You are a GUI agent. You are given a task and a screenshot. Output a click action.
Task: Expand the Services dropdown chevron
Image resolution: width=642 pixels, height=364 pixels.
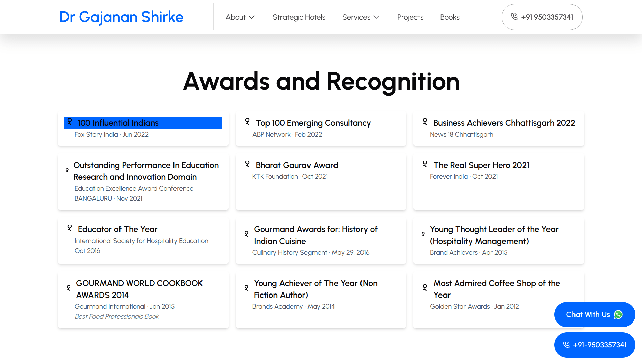(376, 17)
